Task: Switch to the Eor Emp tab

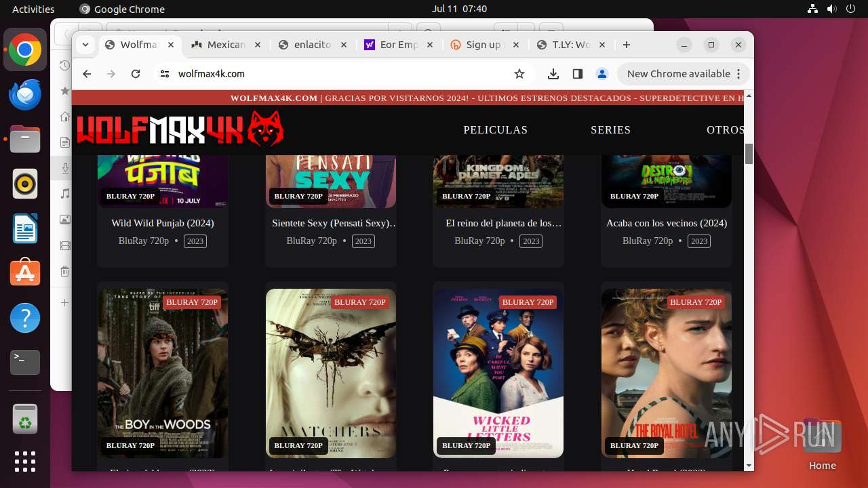Action: pyautogui.click(x=399, y=45)
